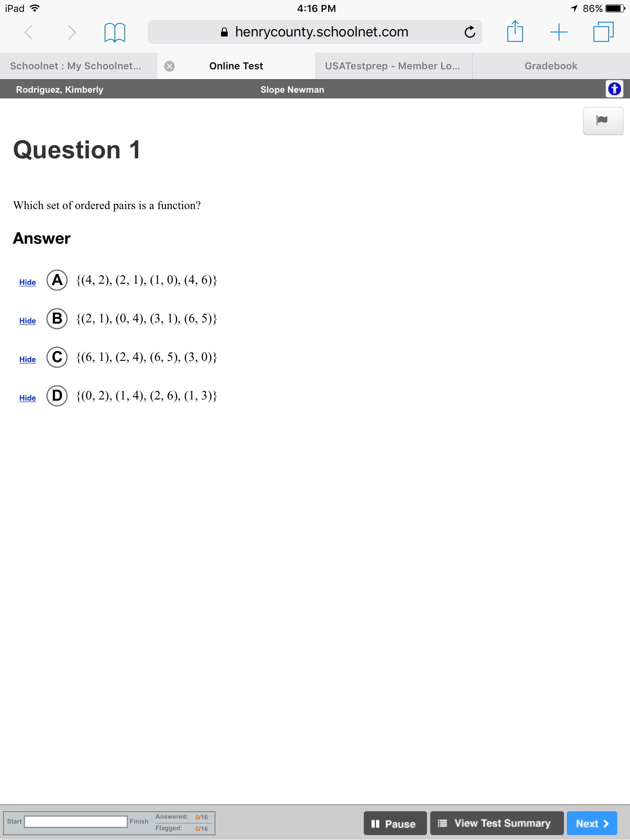
Task: Pick answer option D
Action: pyautogui.click(x=57, y=396)
